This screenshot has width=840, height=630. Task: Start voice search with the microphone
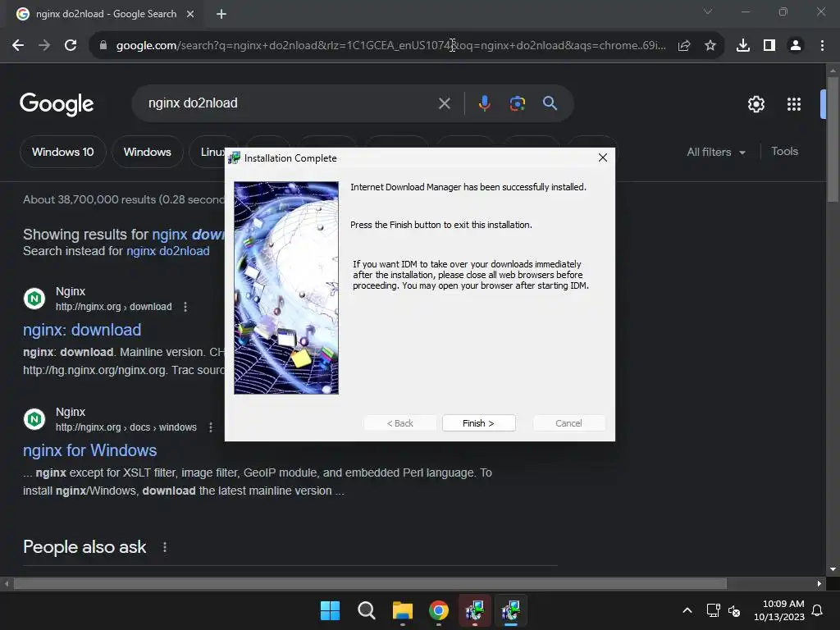484,103
